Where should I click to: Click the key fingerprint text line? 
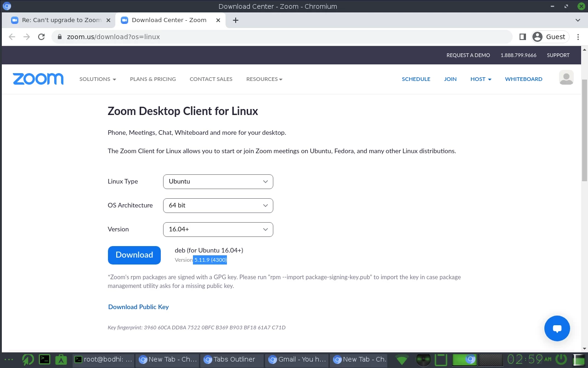click(197, 328)
